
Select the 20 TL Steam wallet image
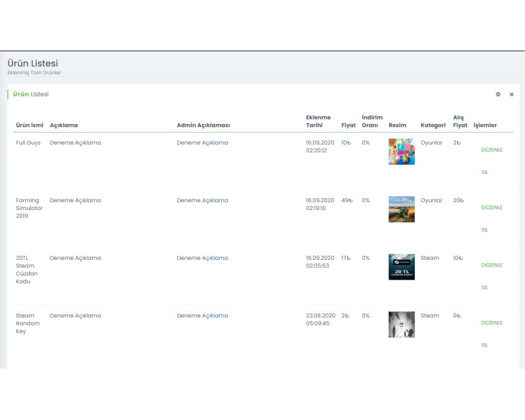(x=401, y=267)
